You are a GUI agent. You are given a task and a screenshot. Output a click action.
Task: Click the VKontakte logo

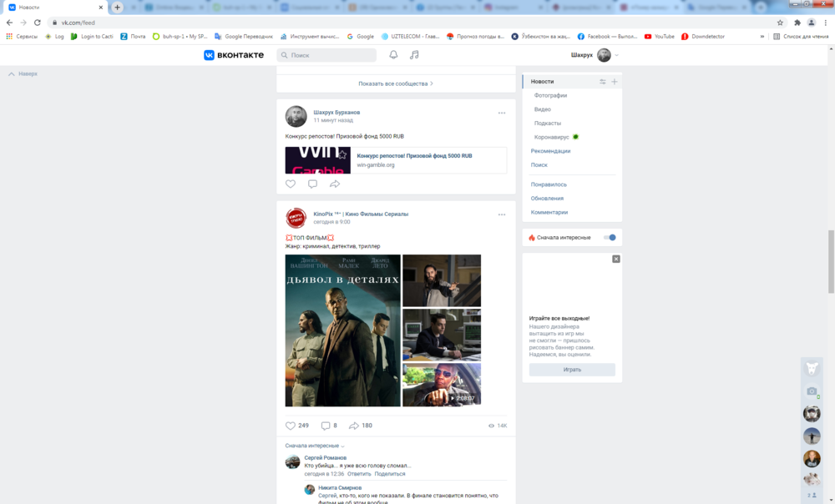coord(234,55)
